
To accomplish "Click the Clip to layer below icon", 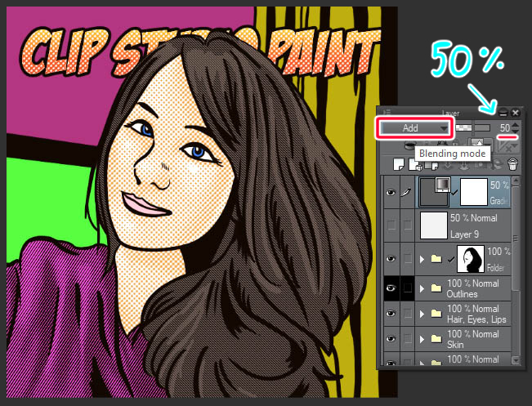I will (x=410, y=145).
